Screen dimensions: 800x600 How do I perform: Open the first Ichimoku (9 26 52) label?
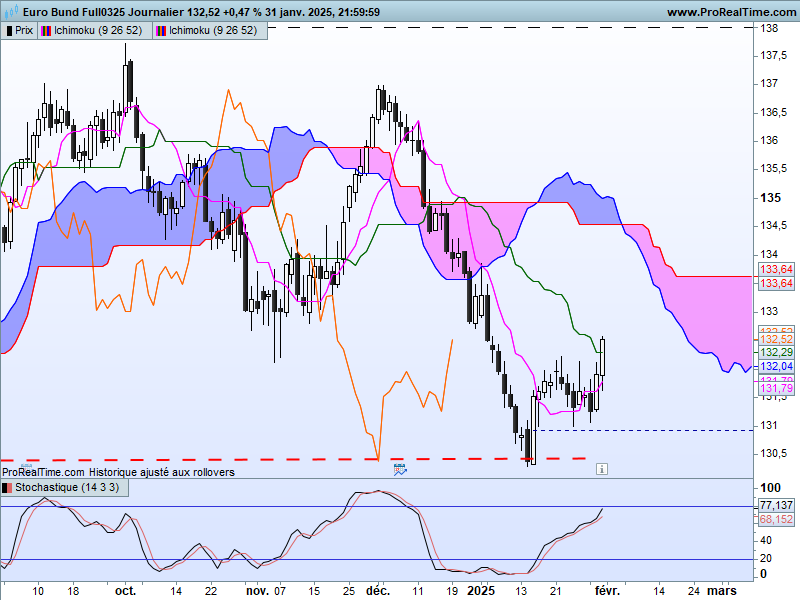(98, 31)
